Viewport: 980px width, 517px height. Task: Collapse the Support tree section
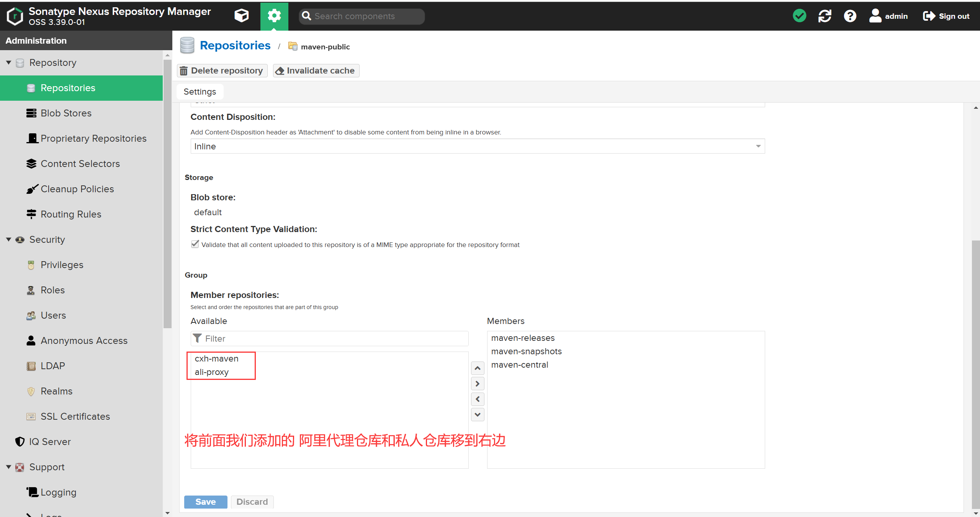coord(8,467)
